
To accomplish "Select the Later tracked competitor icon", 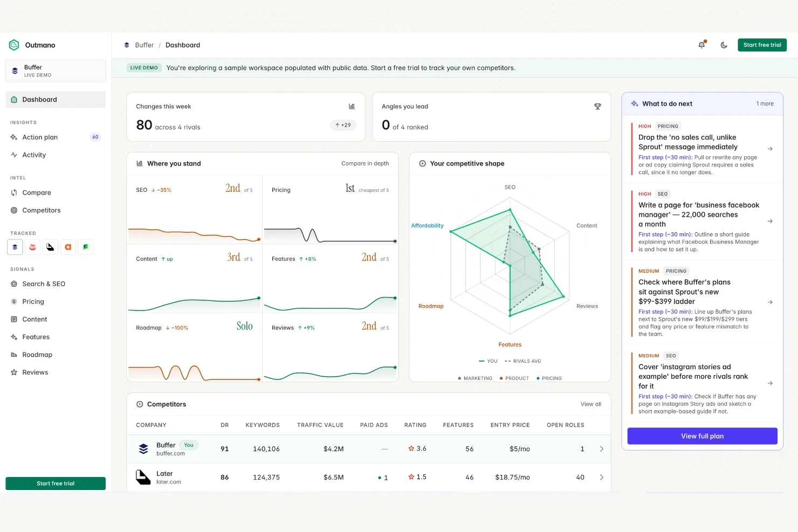I will [50, 247].
